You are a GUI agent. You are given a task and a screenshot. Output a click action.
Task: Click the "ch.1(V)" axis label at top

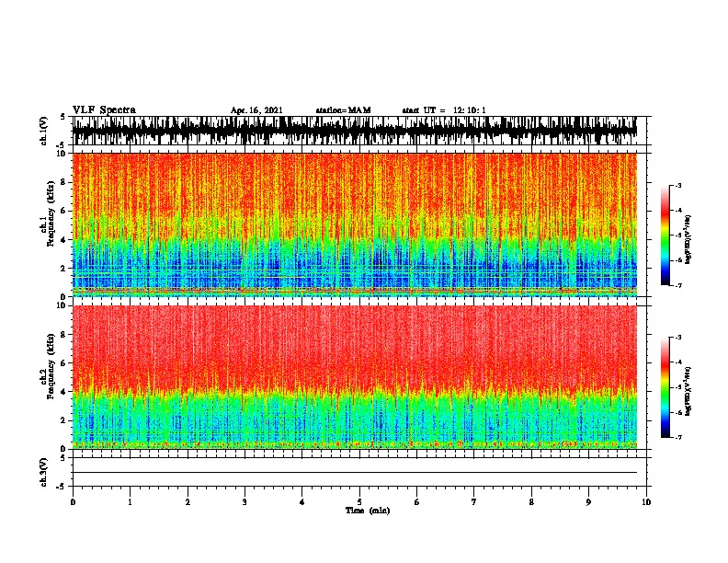[x=44, y=131]
